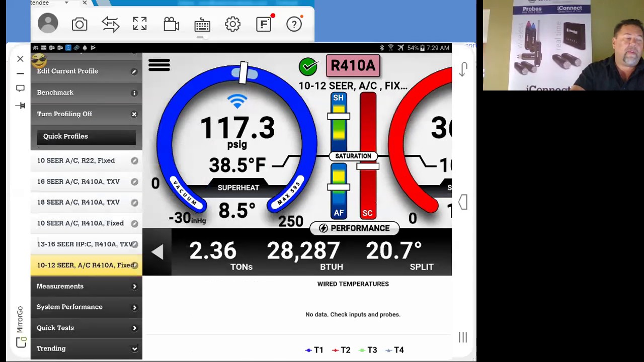The height and width of the screenshot is (362, 644).
Task: Select 10 SEER A/C, R410A, Fixed profile
Action: coord(87,223)
